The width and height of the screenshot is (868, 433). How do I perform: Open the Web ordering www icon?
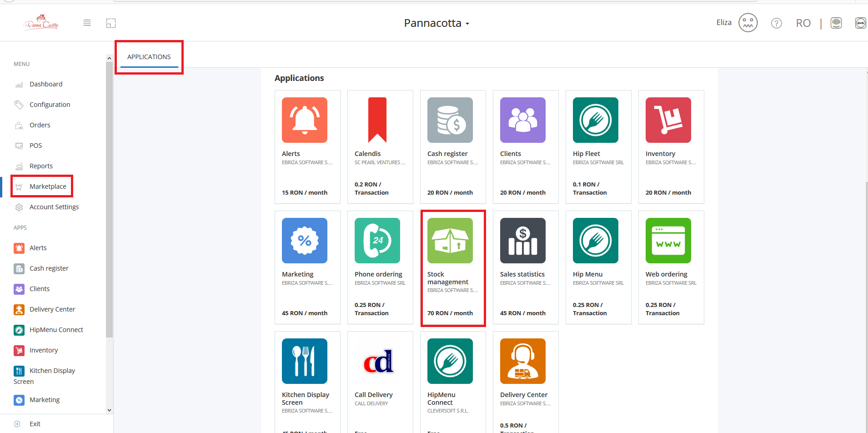click(668, 241)
